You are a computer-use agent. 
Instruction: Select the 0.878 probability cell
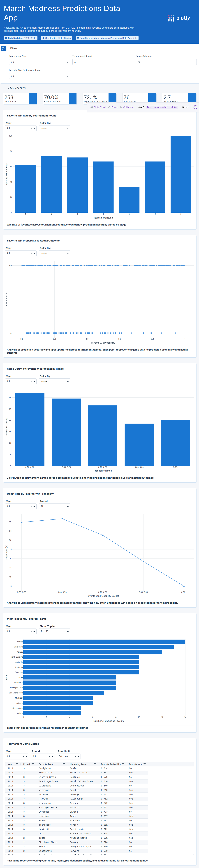[113, 834]
